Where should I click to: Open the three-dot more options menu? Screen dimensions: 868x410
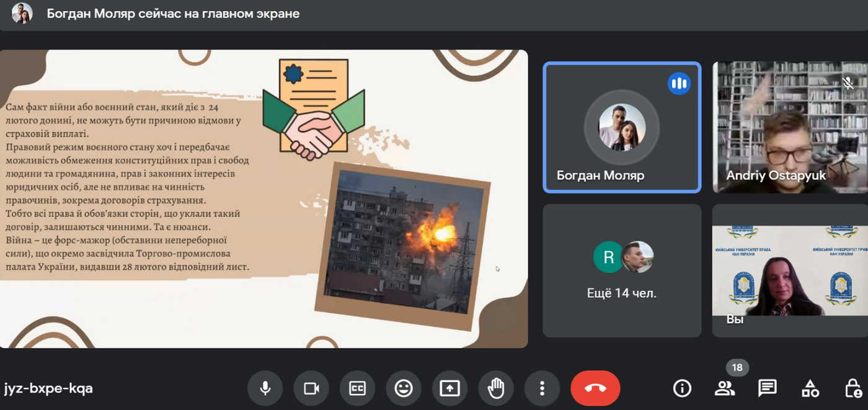pos(542,388)
